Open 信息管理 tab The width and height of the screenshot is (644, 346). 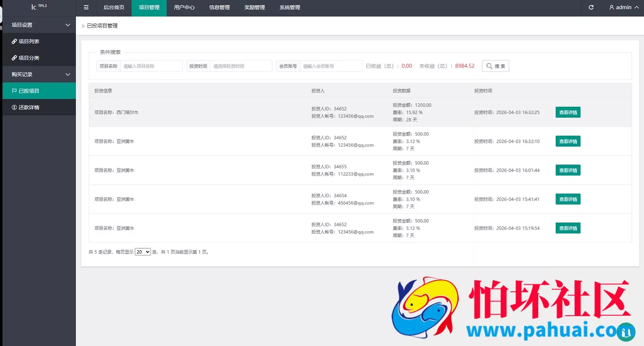point(219,7)
